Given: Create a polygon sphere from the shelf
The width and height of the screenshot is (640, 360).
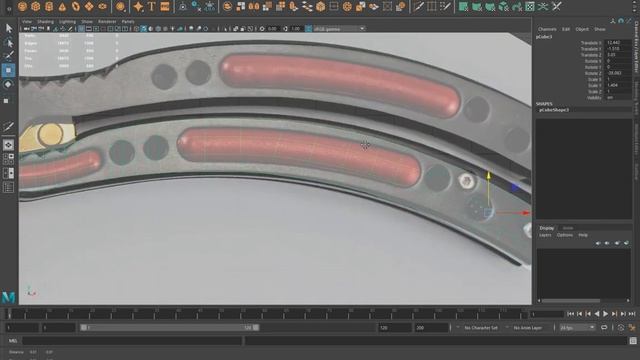Looking at the screenshot, I should (22, 6).
